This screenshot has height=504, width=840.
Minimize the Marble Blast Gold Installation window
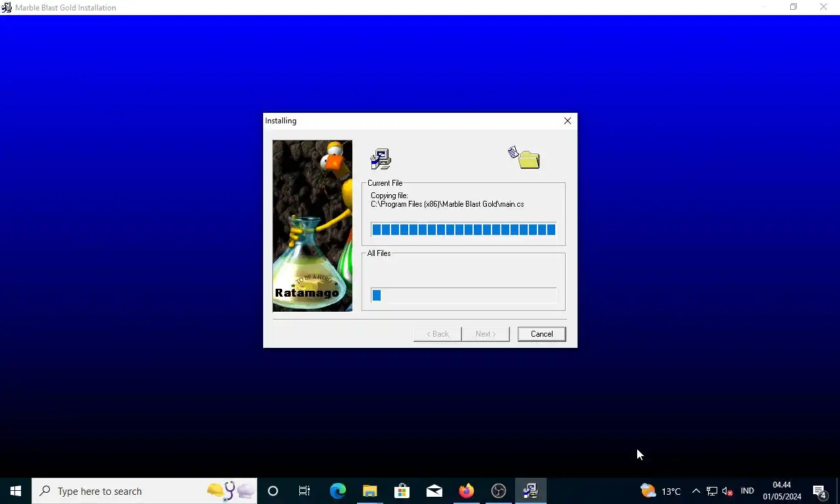(x=763, y=7)
